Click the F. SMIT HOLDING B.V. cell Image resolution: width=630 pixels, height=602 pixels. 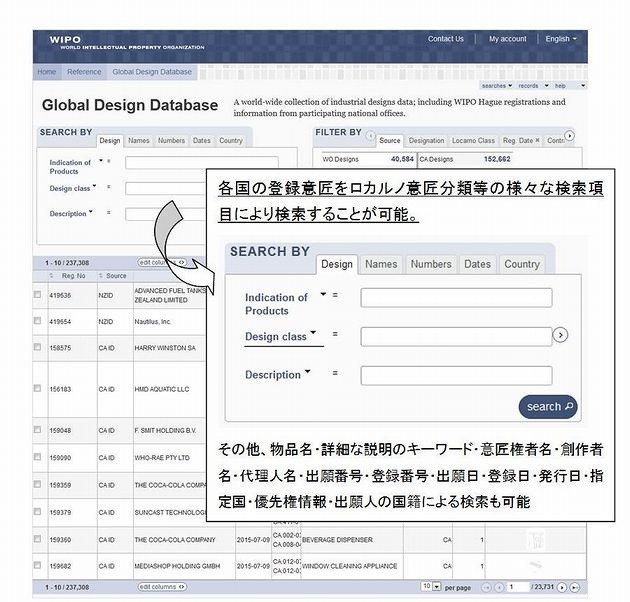tap(166, 431)
